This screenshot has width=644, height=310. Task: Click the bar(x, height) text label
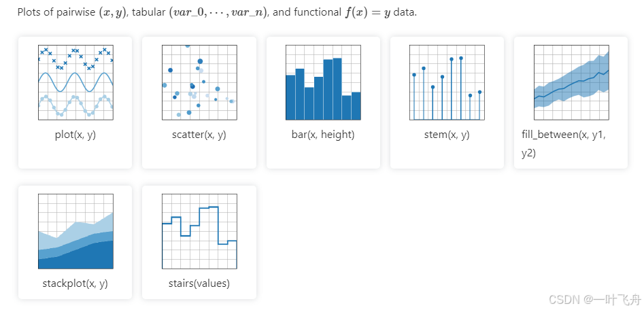pos(323,135)
